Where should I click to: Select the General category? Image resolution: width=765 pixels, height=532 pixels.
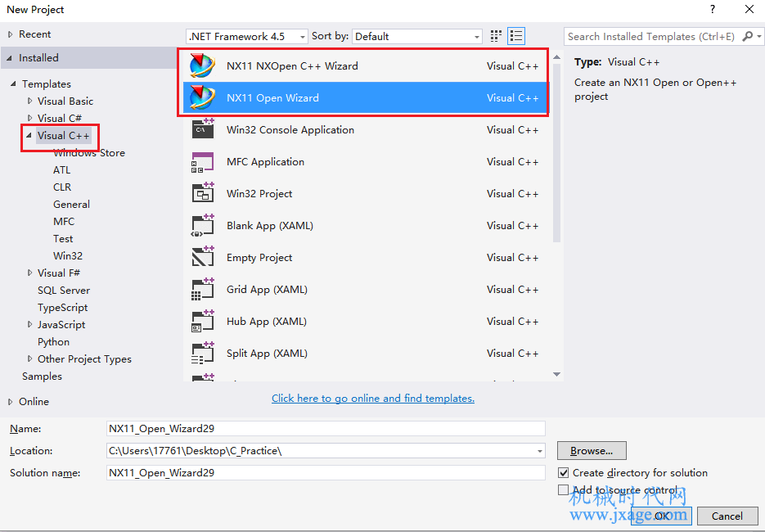[71, 204]
